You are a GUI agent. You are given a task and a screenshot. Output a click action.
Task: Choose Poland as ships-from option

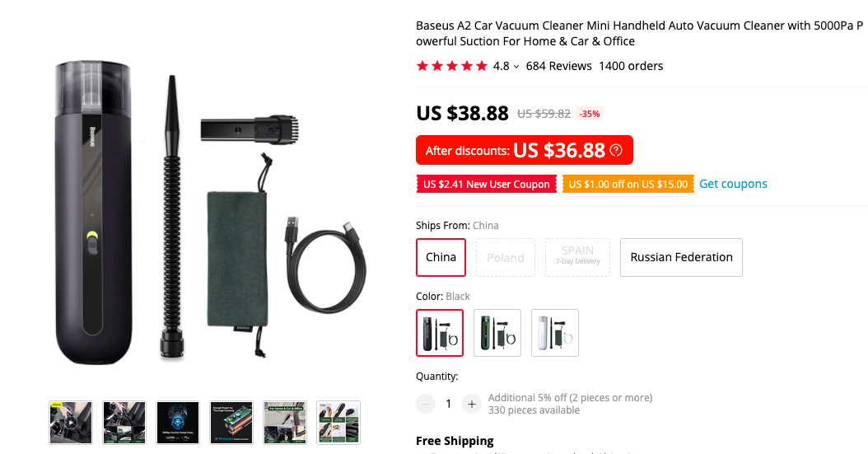[x=506, y=257]
